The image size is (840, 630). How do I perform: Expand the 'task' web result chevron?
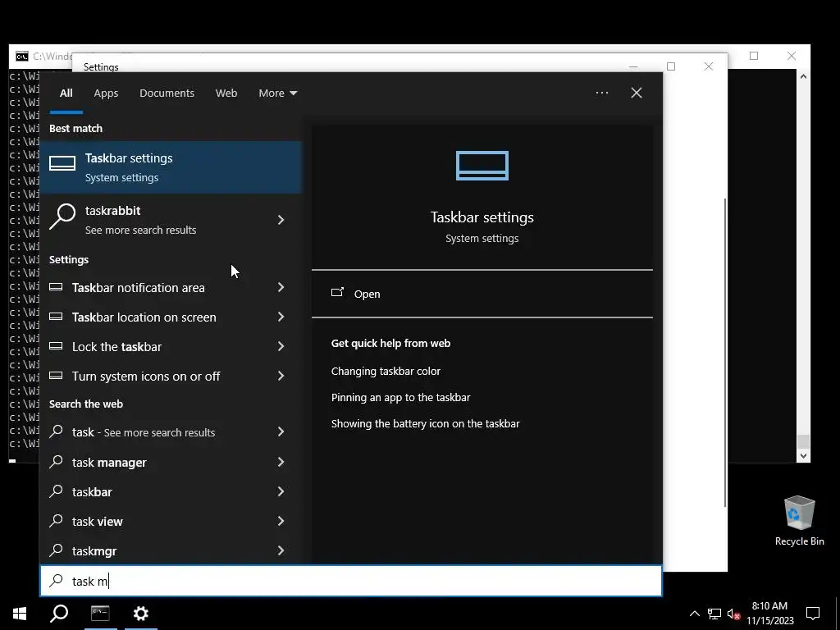click(x=281, y=432)
